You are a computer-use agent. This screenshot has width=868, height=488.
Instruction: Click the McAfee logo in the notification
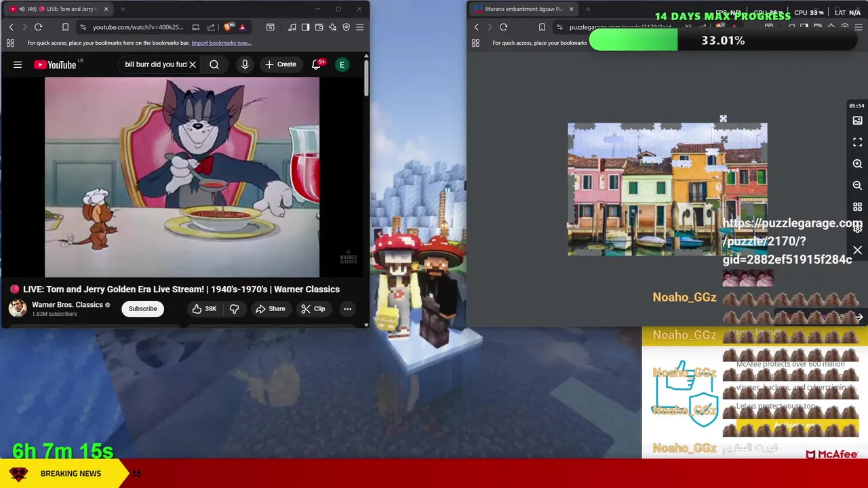point(832,454)
